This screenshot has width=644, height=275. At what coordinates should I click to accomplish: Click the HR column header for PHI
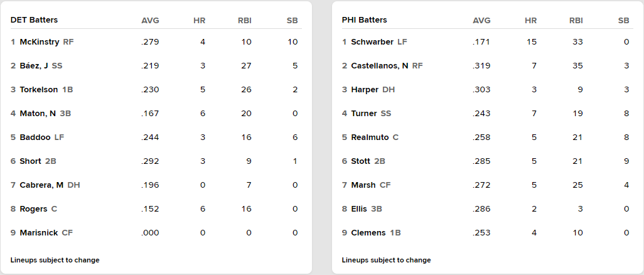point(531,20)
